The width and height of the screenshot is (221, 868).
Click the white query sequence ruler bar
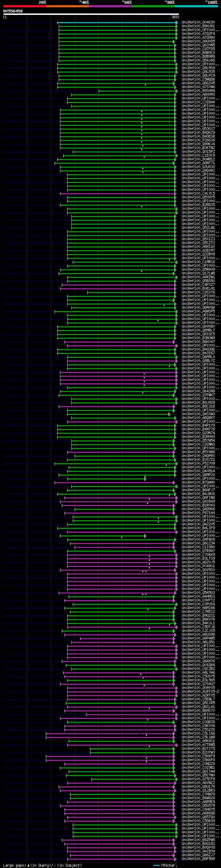(91, 14)
